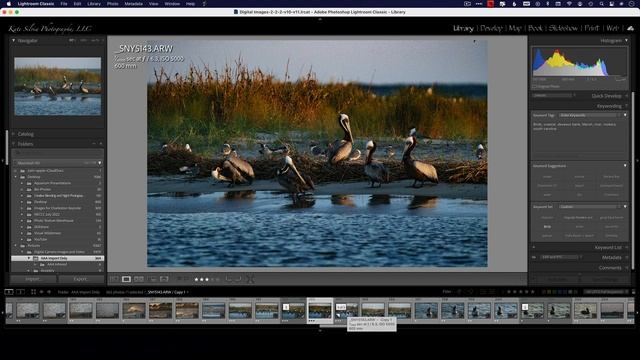Image resolution: width=640 pixels, height=360 pixels.
Task: Expand the Comments panel
Action: click(627, 268)
